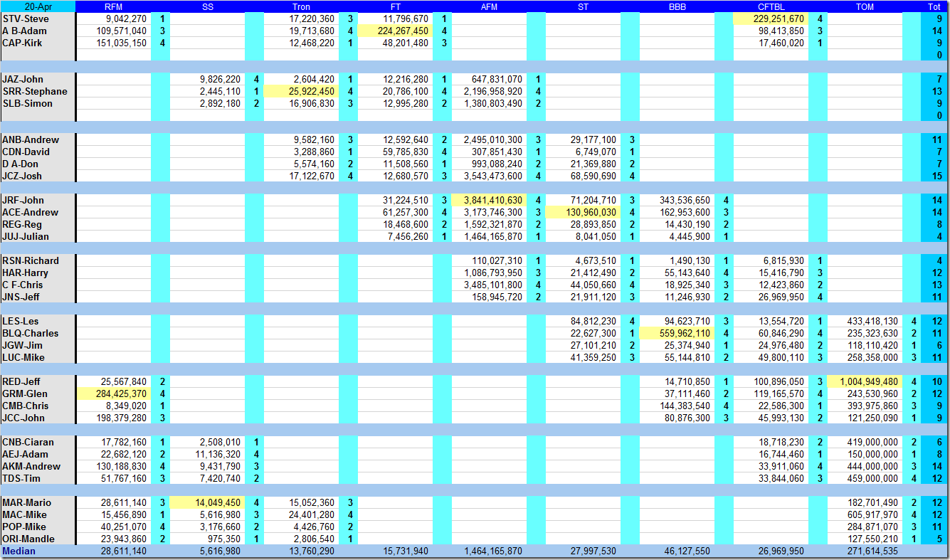This screenshot has width=950, height=560.
Task: Select highlighted ST score 130,960,030
Action: click(x=583, y=212)
